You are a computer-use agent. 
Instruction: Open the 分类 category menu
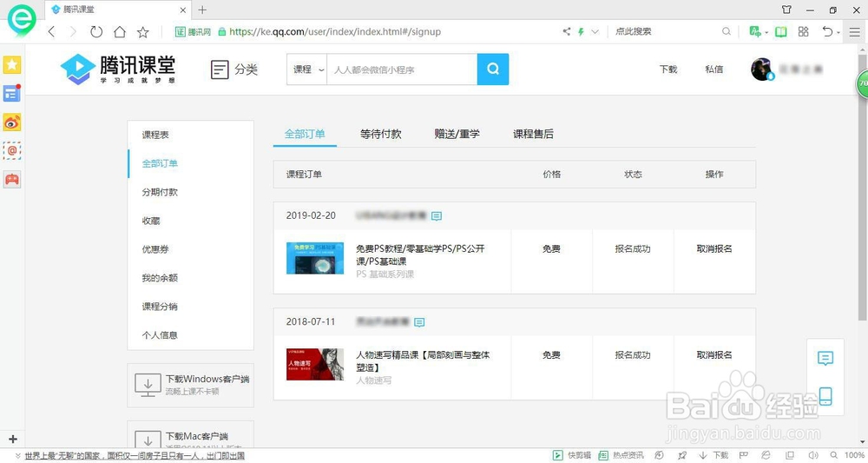(234, 69)
